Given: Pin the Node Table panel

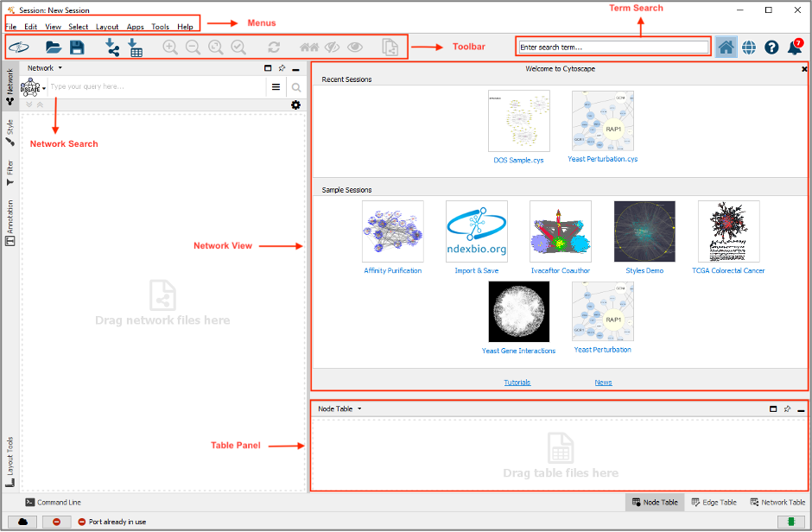Looking at the screenshot, I should point(787,408).
